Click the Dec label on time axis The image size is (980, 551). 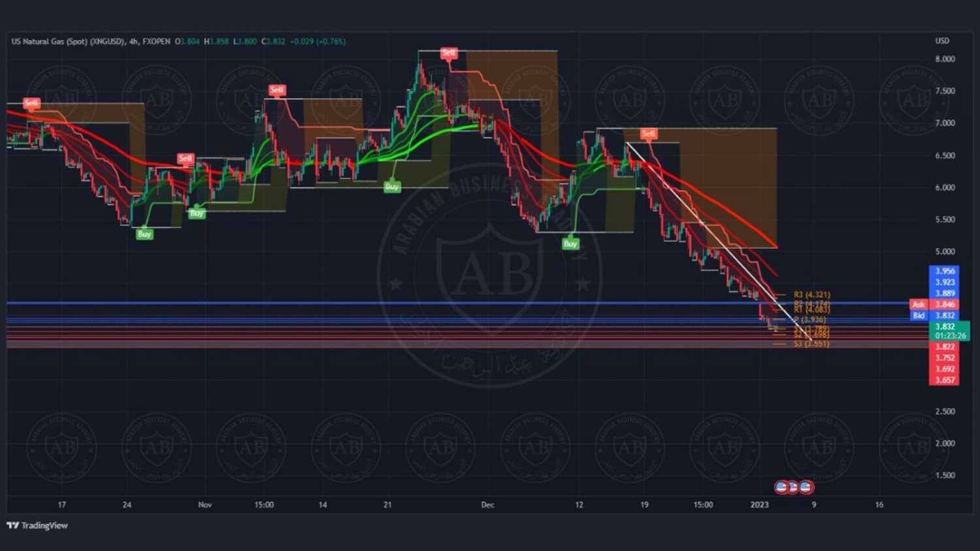tap(487, 505)
